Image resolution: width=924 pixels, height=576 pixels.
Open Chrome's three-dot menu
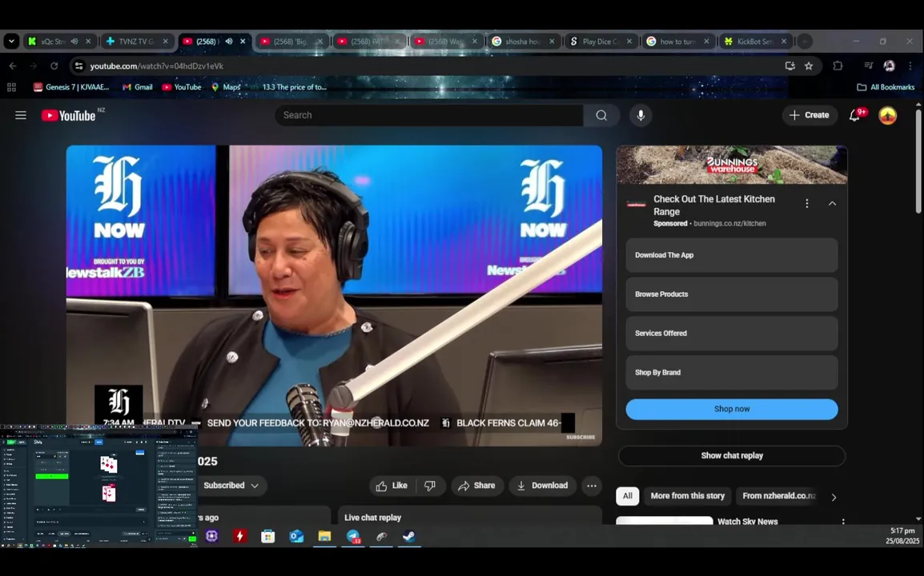910,66
